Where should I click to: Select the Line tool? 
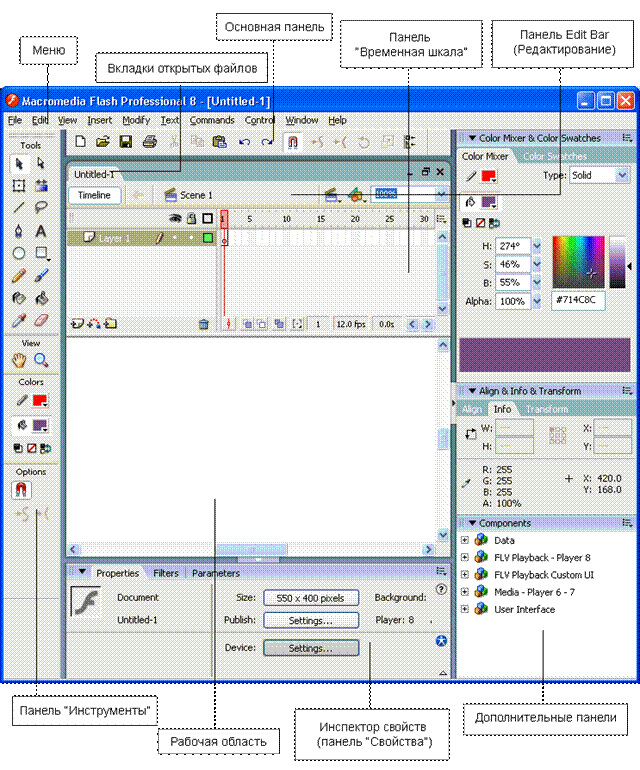click(x=19, y=207)
